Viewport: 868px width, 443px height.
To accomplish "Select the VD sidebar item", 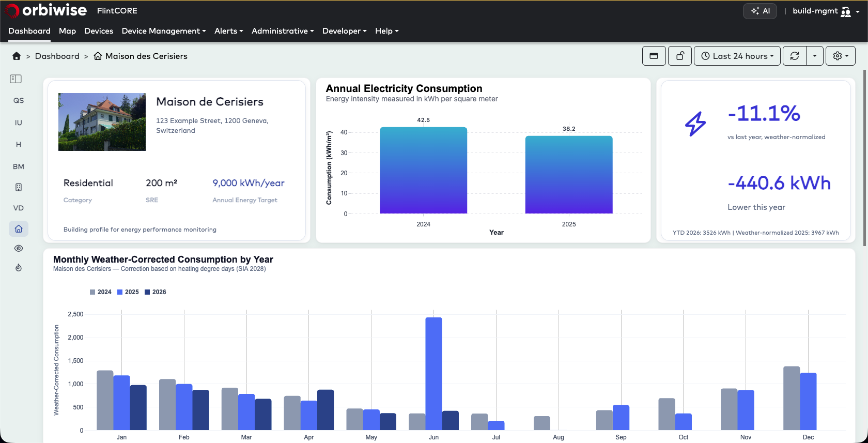I will pyautogui.click(x=19, y=208).
